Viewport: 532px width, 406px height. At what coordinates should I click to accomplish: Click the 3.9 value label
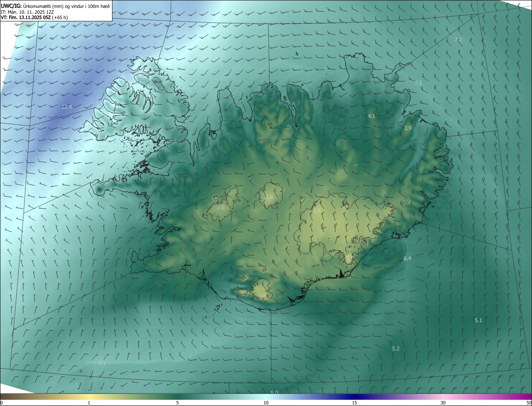(408, 128)
